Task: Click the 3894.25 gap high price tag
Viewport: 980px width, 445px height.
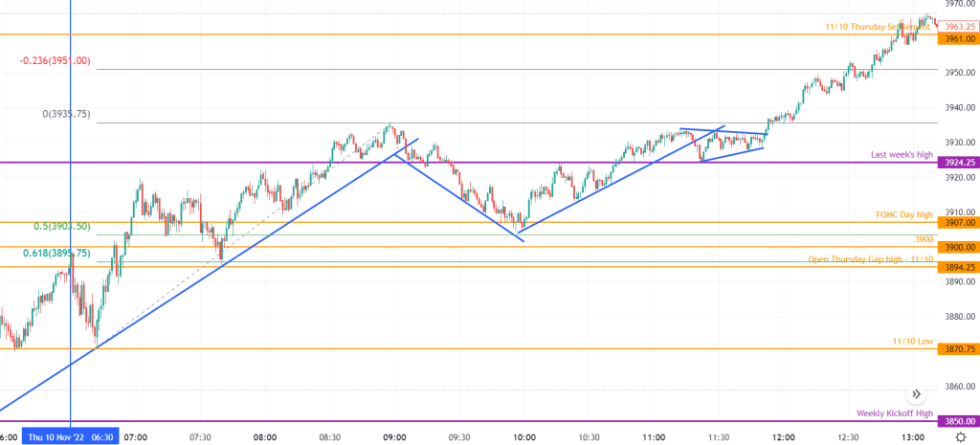Action: (x=958, y=267)
